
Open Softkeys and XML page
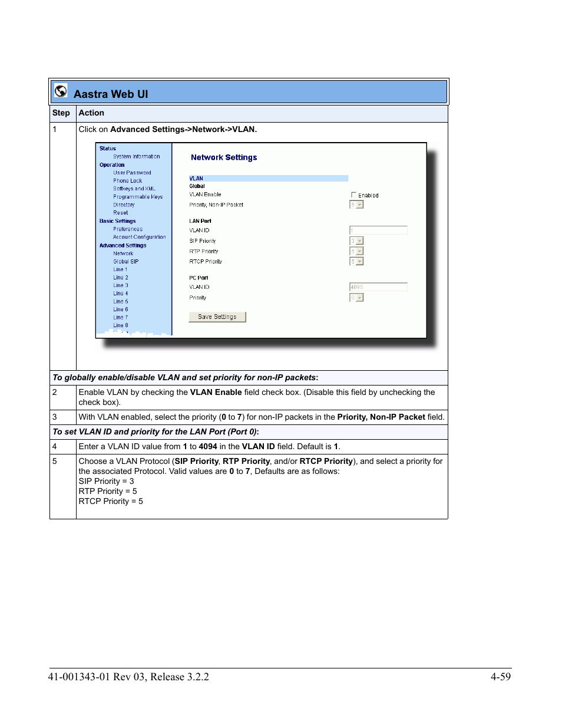[134, 189]
